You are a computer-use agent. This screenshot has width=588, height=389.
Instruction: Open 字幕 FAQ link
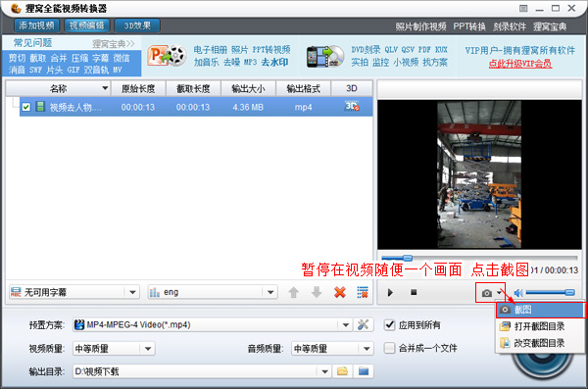[x=101, y=58]
